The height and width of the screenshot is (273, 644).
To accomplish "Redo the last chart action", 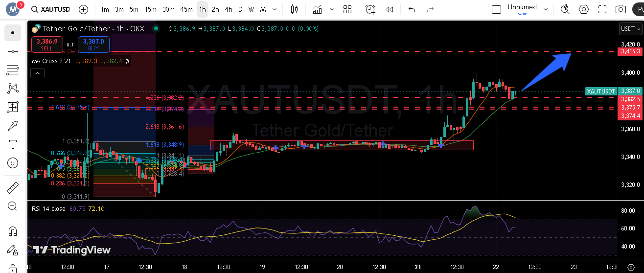I will (431, 9).
